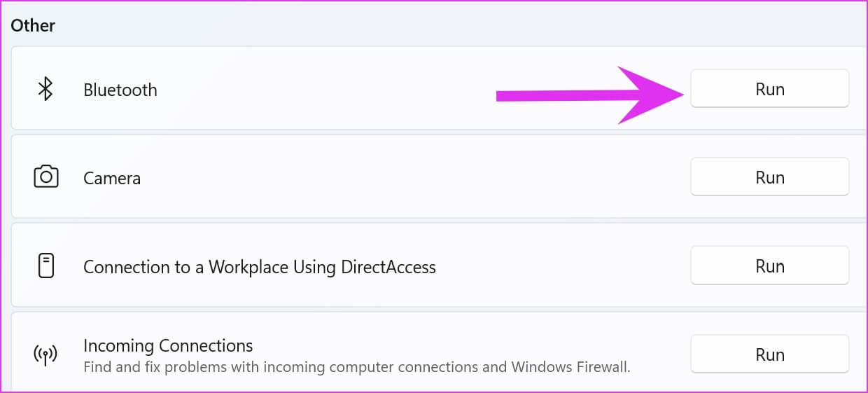Run the DirectAccess workplace connection troubleshooter

click(x=769, y=266)
